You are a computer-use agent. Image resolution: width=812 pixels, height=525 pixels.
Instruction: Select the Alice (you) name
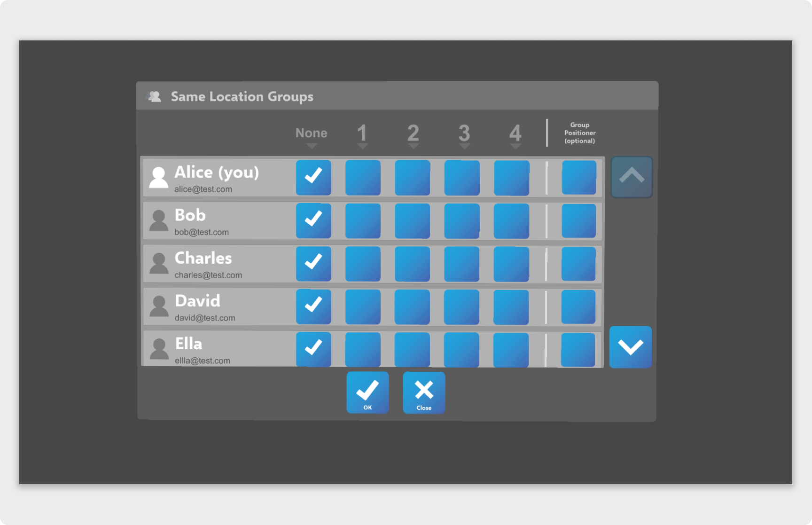217,172
